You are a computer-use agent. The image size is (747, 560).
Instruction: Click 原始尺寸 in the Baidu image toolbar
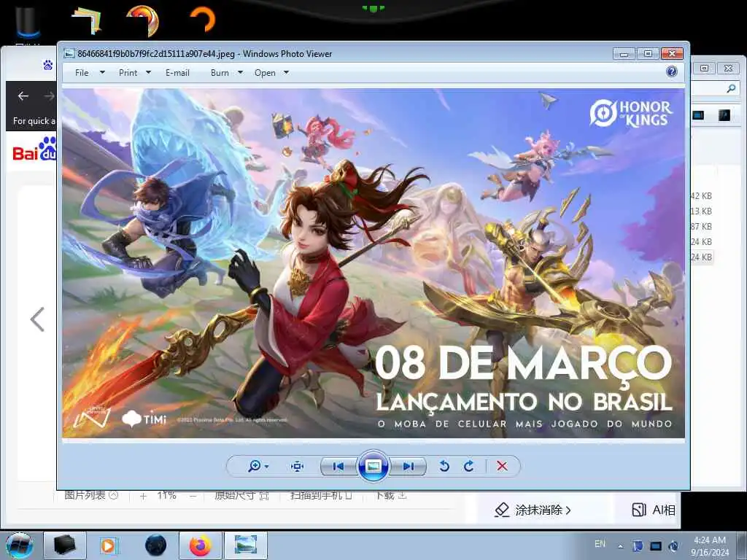[x=241, y=495]
